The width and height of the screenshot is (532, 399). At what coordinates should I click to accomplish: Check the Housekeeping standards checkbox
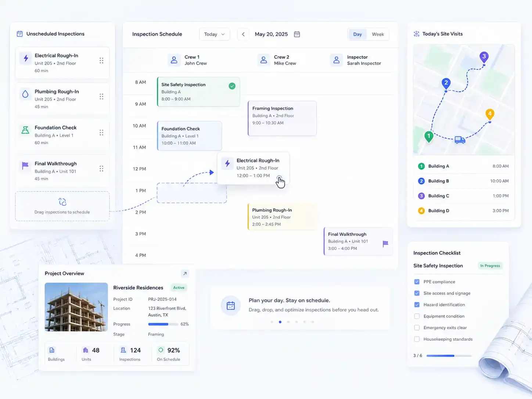click(x=417, y=339)
